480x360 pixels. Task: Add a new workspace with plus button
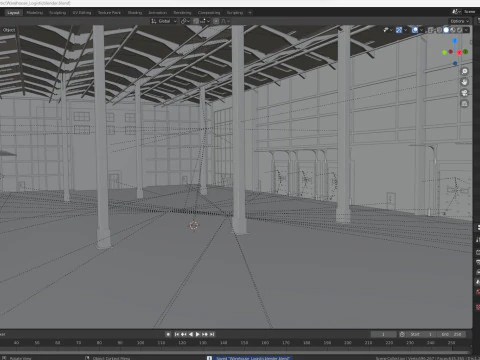point(250,13)
